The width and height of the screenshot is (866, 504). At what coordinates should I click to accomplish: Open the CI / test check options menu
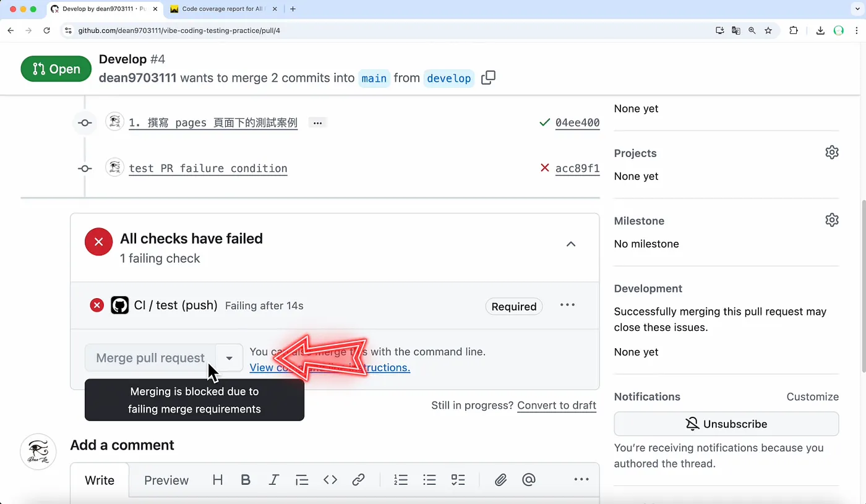tap(567, 305)
